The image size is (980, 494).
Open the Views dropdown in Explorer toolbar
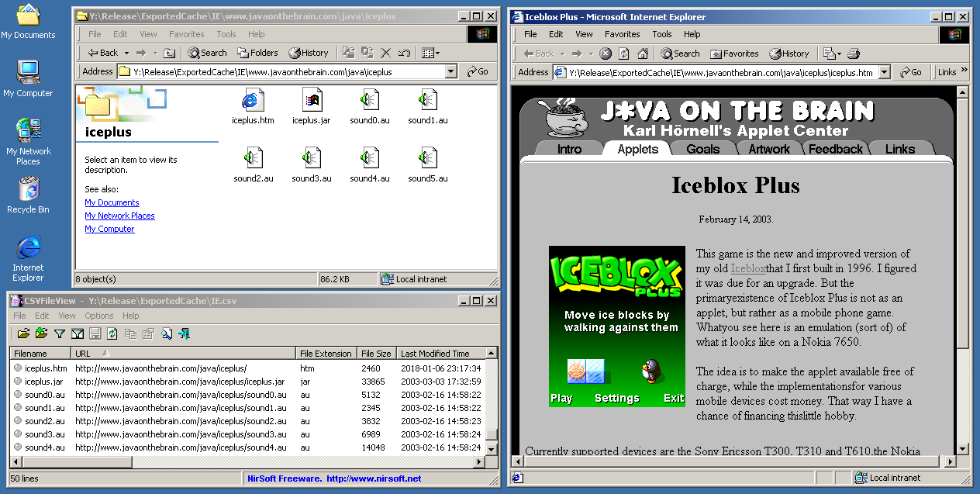point(430,53)
